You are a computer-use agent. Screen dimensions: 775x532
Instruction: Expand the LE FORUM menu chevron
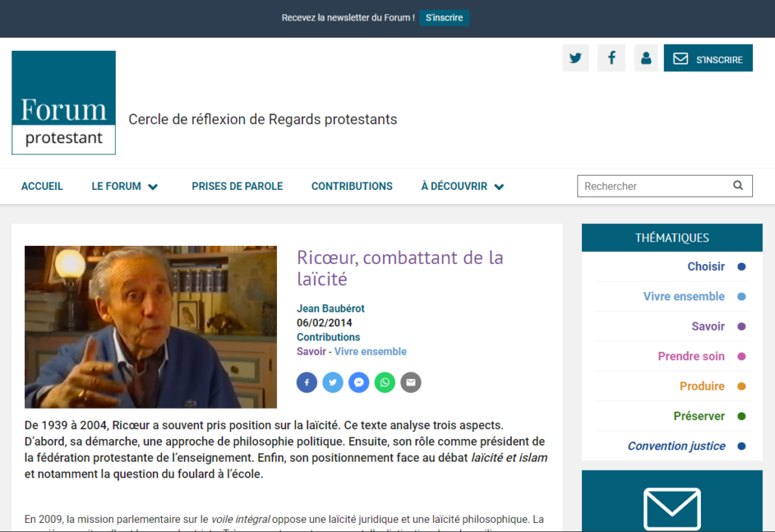[153, 187]
